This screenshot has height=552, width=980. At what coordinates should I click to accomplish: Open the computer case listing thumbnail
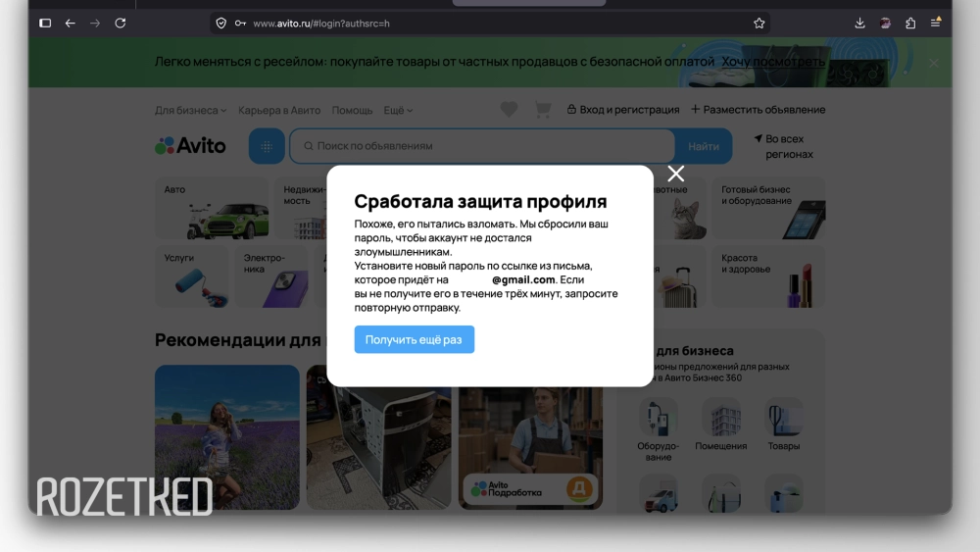(x=378, y=448)
